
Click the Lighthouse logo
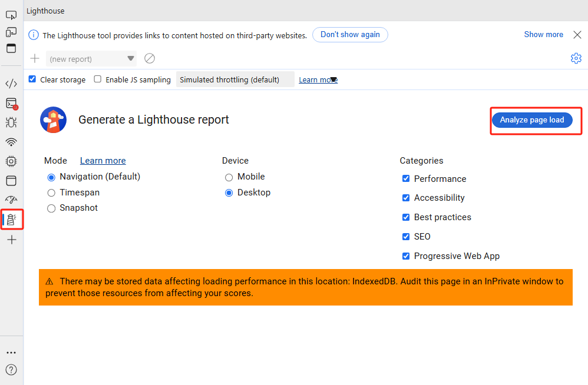coord(53,120)
